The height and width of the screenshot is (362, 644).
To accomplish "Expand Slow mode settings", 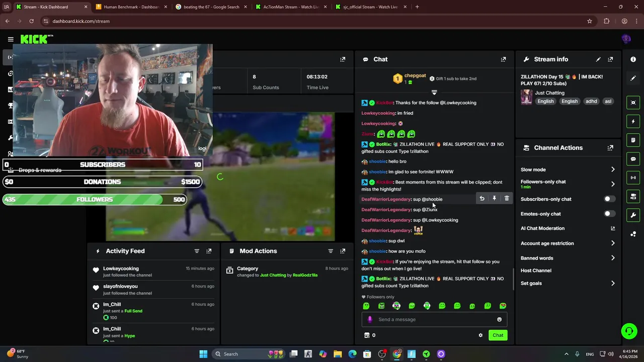I will pyautogui.click(x=613, y=169).
